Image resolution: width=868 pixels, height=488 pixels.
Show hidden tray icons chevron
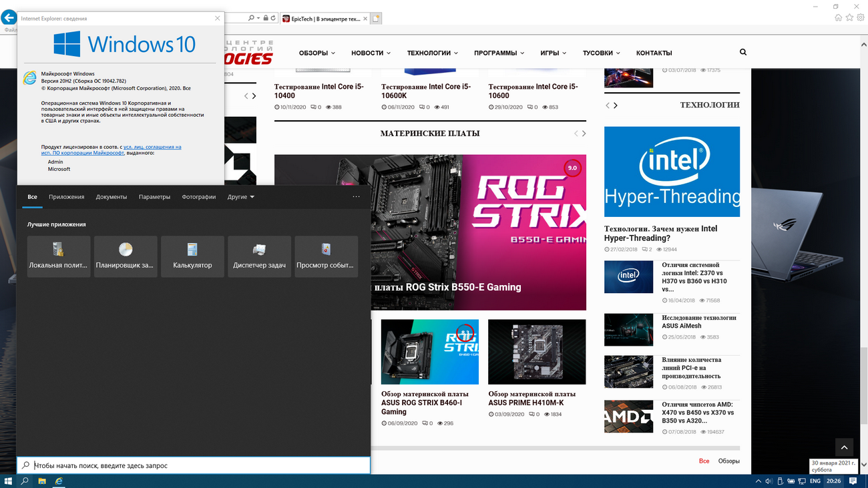tap(758, 481)
